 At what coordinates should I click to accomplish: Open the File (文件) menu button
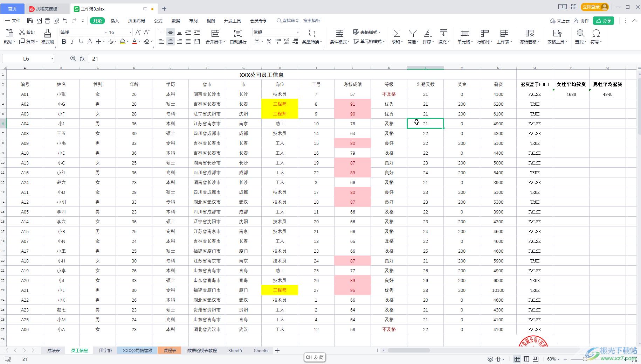coord(13,21)
